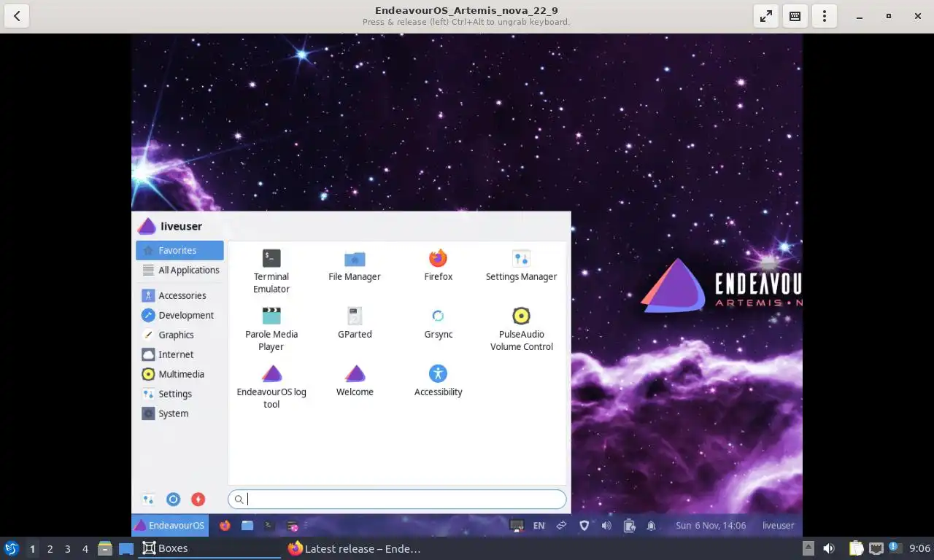Click the red log out icon
Screen dimensions: 934x560
198,499
